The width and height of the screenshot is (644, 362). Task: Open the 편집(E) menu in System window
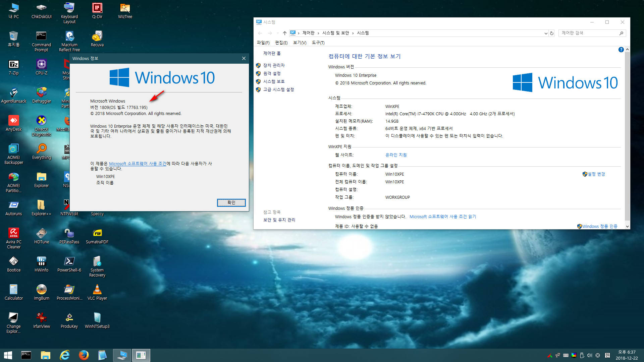(281, 43)
